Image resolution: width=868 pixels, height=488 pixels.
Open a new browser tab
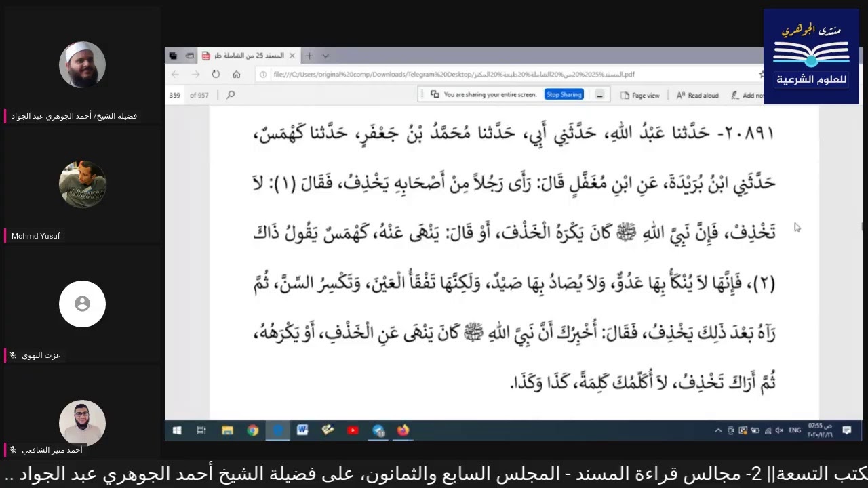pyautogui.click(x=309, y=56)
